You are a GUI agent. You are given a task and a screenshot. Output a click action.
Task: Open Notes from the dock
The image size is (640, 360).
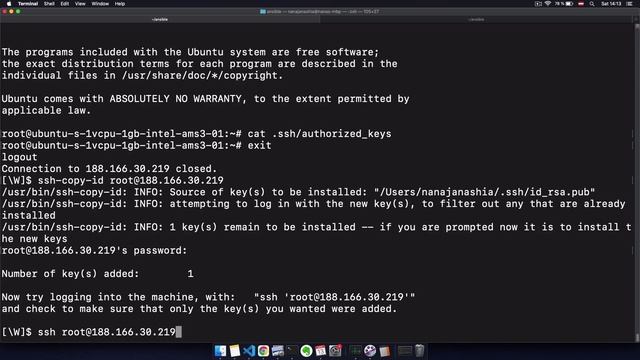click(235, 351)
